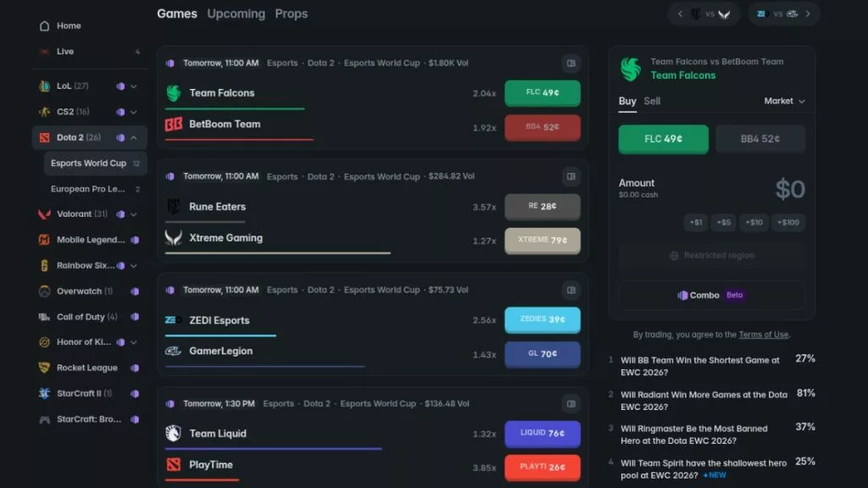This screenshot has width=868, height=488.
Task: Select the Call of Duty icon
Action: click(x=44, y=317)
